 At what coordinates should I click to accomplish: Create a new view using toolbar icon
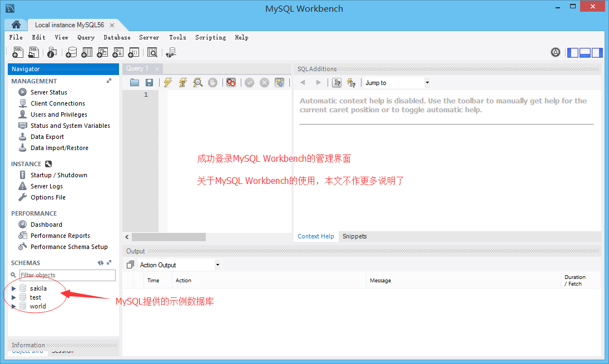point(102,52)
